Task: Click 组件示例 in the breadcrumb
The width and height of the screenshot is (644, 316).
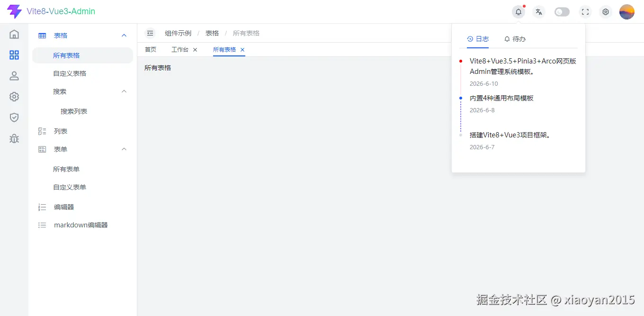Action: tap(178, 33)
